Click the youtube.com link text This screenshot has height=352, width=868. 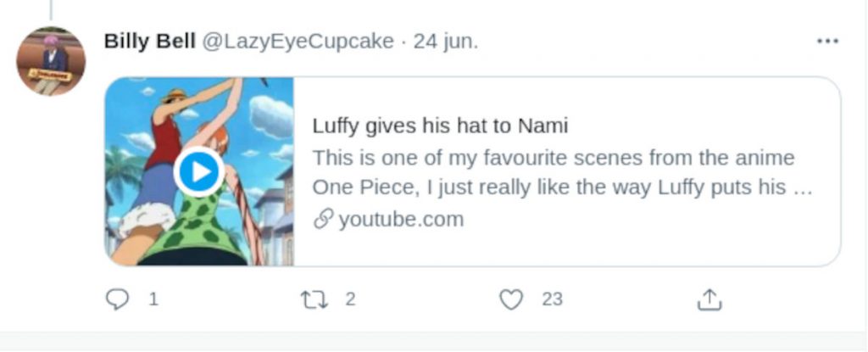tap(401, 220)
